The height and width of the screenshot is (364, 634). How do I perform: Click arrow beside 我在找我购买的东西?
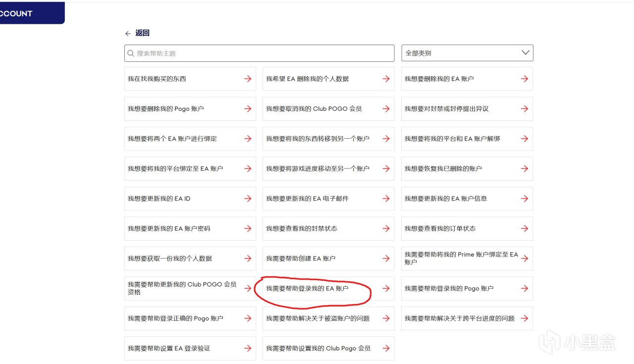click(x=248, y=79)
